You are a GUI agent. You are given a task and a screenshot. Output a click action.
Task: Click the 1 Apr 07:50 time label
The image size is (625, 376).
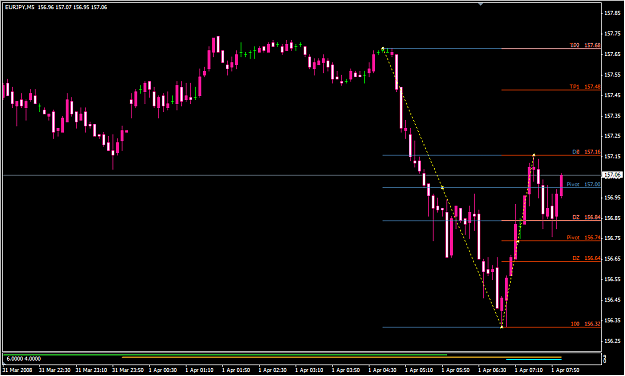pyautogui.click(x=565, y=370)
